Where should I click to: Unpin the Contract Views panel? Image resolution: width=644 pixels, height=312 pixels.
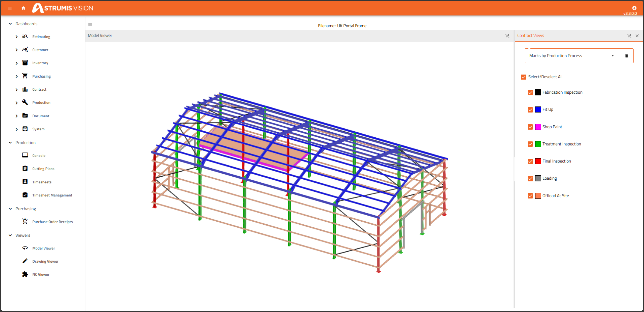pyautogui.click(x=629, y=36)
